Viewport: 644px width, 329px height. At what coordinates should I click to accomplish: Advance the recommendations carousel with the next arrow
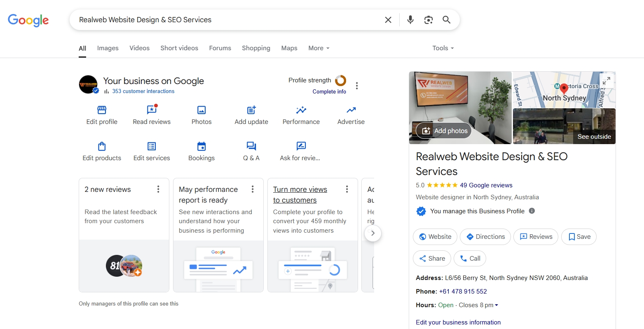(373, 233)
